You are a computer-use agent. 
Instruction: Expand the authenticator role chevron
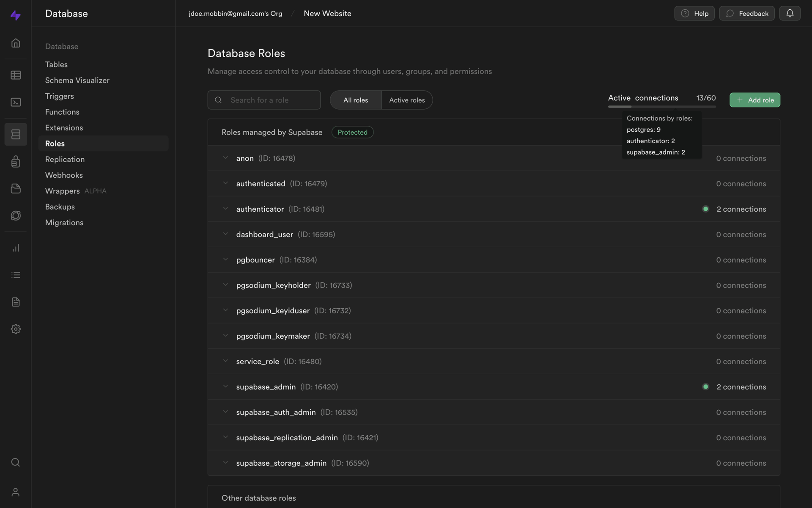click(x=225, y=209)
